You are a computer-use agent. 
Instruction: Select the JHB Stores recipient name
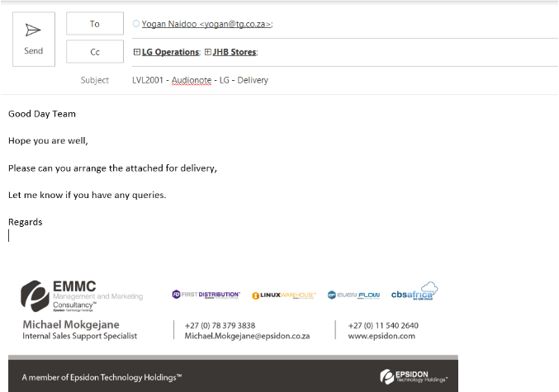click(x=235, y=52)
